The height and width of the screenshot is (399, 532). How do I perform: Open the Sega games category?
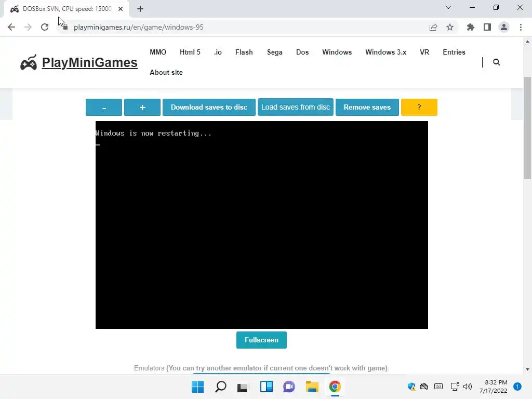point(274,52)
